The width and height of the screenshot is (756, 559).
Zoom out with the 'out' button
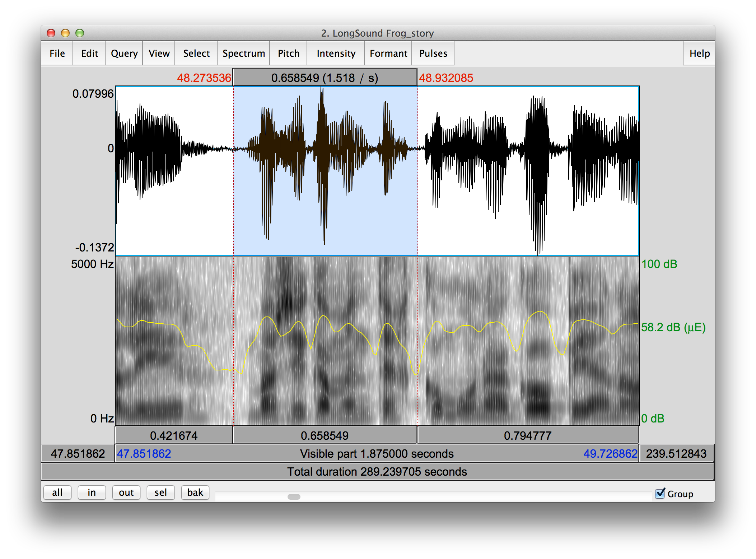click(126, 492)
